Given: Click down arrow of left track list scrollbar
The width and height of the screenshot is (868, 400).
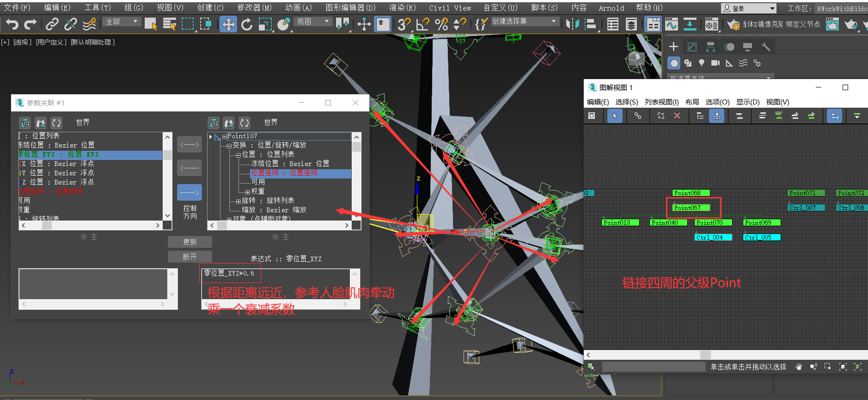Looking at the screenshot, I should (167, 215).
